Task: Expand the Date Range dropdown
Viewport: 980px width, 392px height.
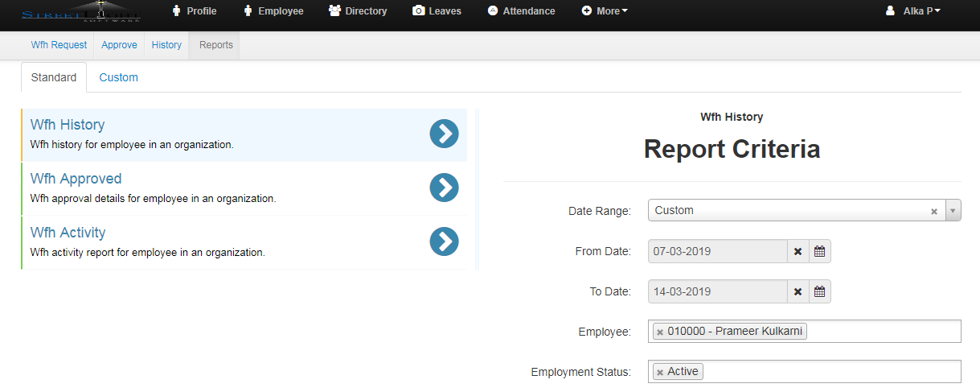Action: pos(953,211)
